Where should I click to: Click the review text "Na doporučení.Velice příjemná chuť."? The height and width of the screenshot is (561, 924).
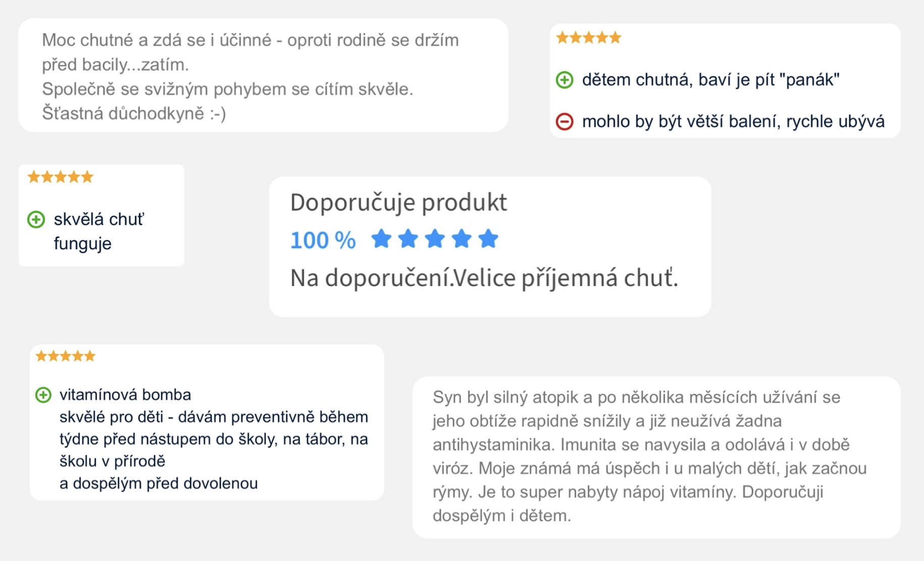(x=484, y=278)
